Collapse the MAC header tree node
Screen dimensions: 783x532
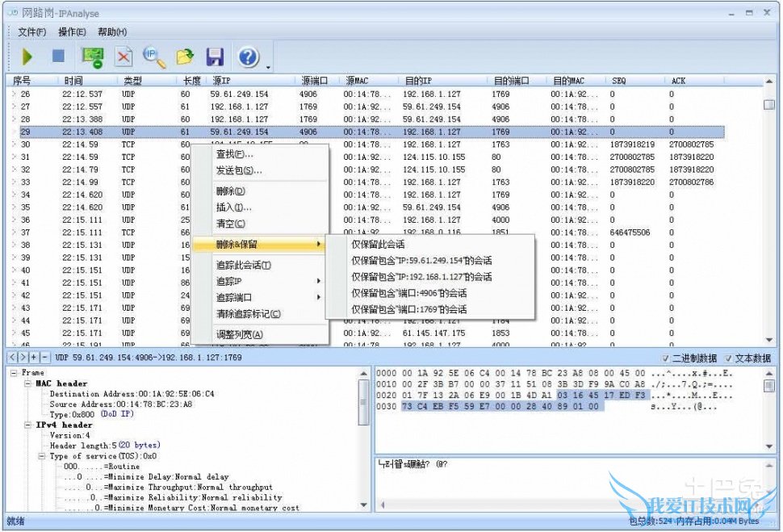pos(27,383)
